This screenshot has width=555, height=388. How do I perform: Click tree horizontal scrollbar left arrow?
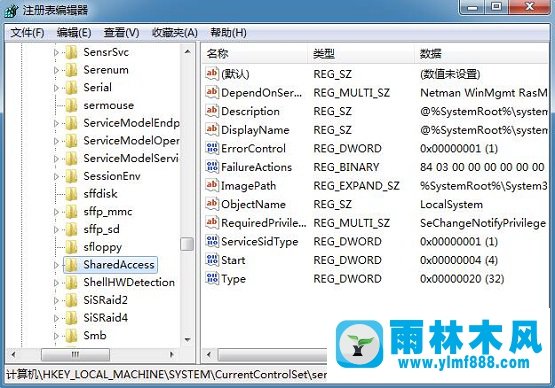click(x=13, y=354)
